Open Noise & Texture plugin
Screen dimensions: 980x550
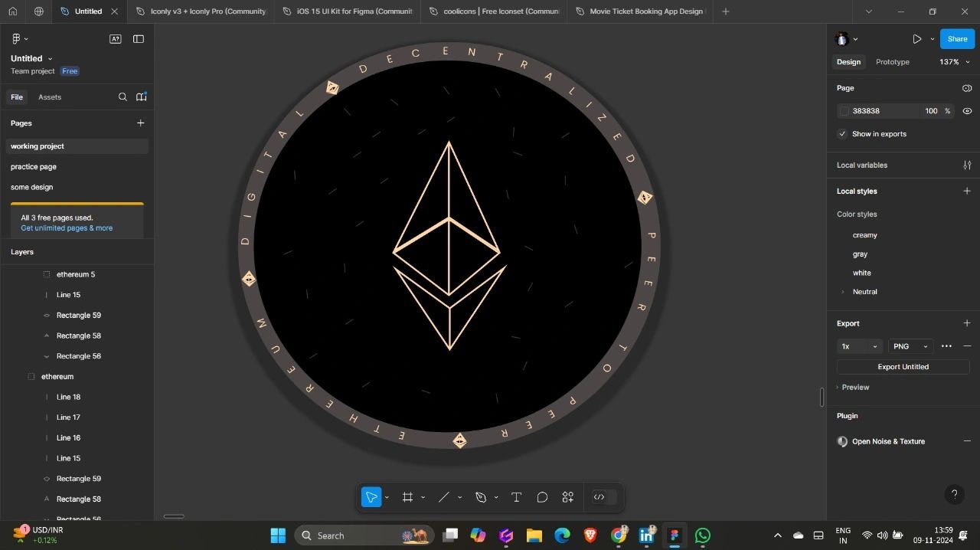(x=888, y=442)
